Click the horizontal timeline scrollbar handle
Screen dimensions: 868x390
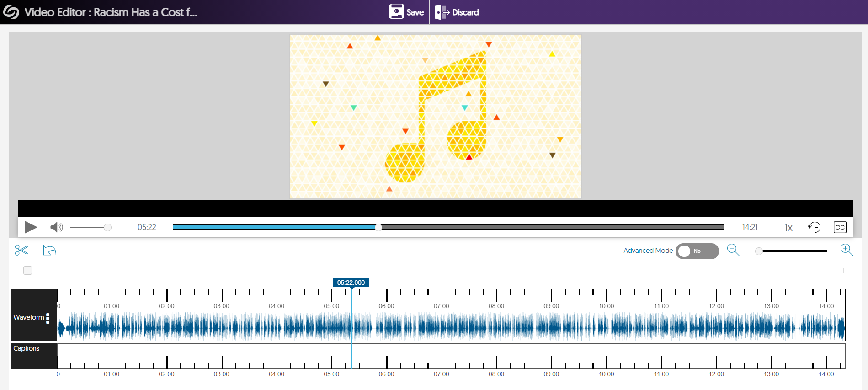pyautogui.click(x=28, y=271)
